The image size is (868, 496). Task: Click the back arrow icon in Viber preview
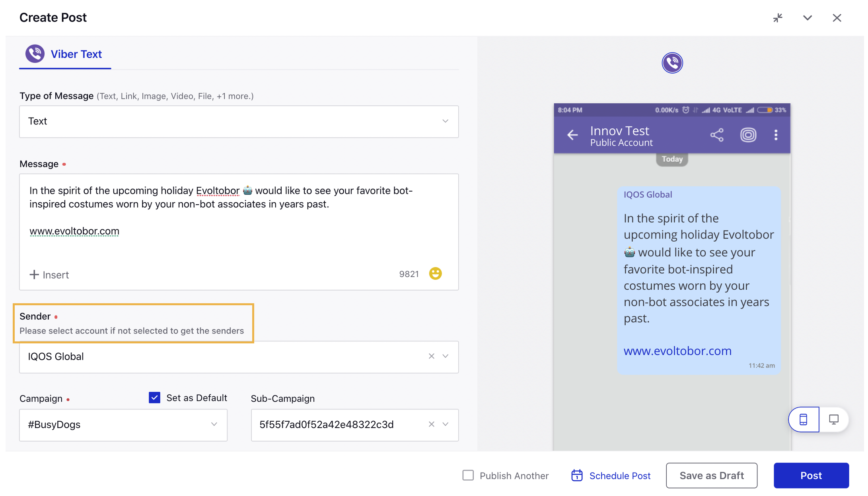pyautogui.click(x=572, y=134)
